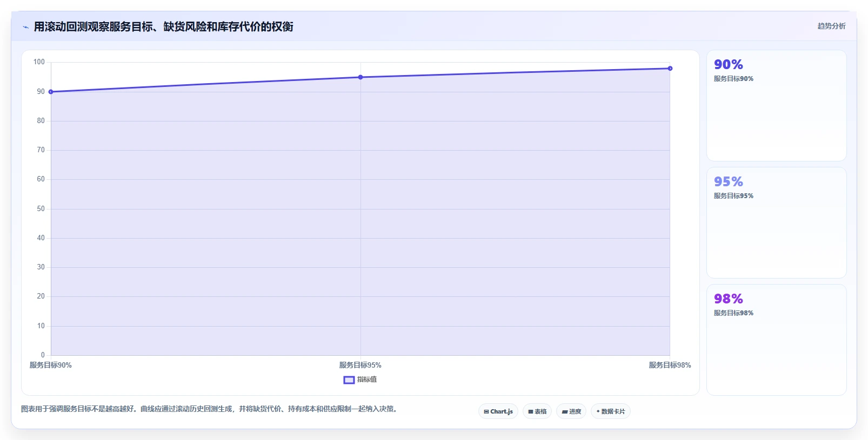
Task: Toggle the 指标值 legend swatch
Action: click(x=349, y=380)
